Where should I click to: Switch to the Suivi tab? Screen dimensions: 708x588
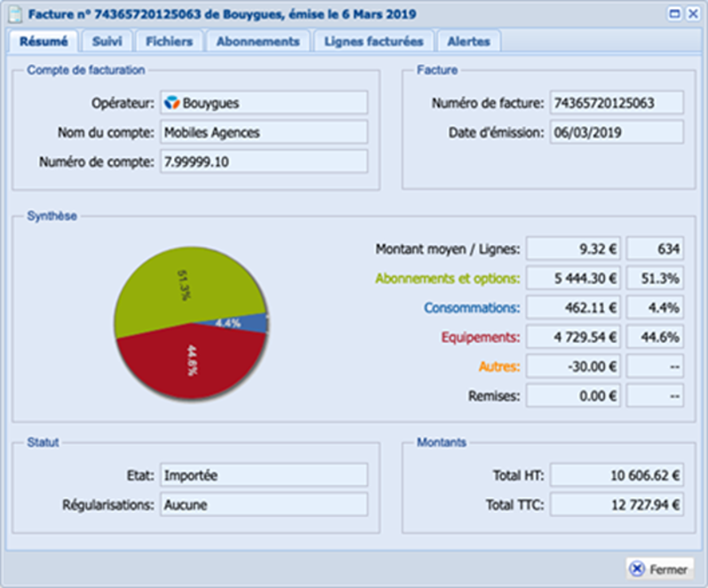107,42
